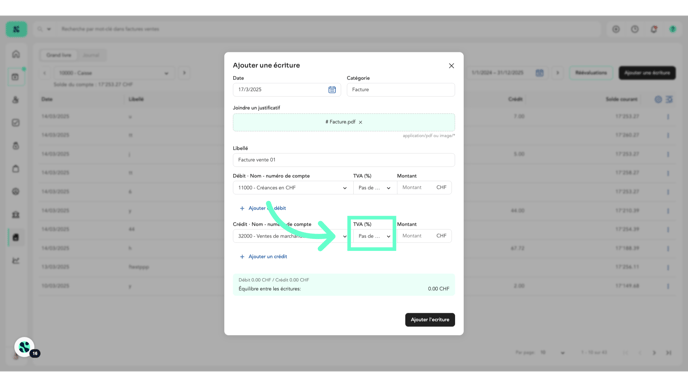This screenshot has height=387, width=688.
Task: Open the 10000 - Caisse account selector
Action: point(113,73)
